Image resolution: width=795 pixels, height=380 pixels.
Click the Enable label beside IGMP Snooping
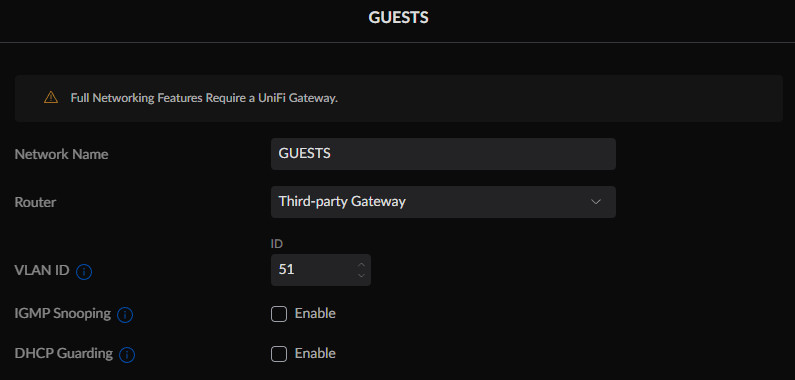click(x=315, y=314)
